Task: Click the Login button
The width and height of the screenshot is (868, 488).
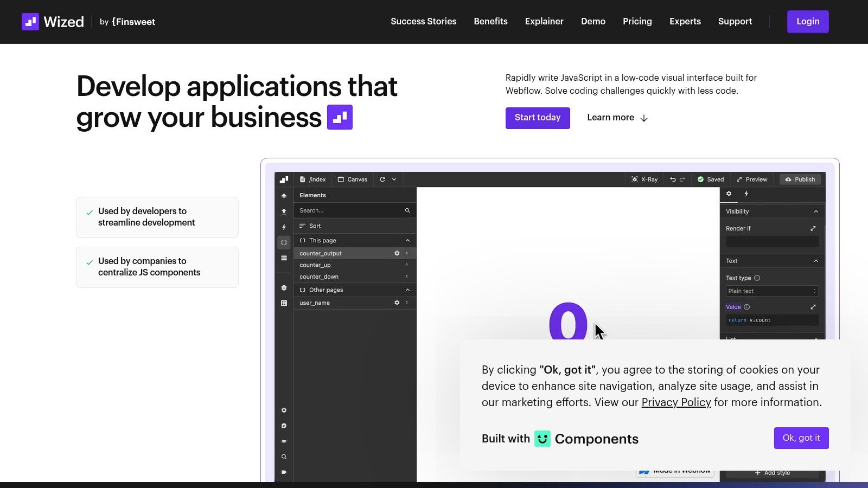Action: pos(807,22)
